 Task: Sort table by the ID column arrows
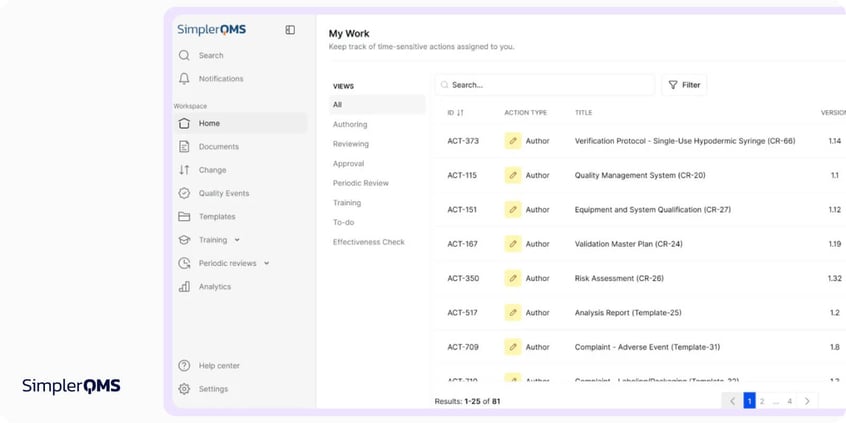[x=460, y=113]
